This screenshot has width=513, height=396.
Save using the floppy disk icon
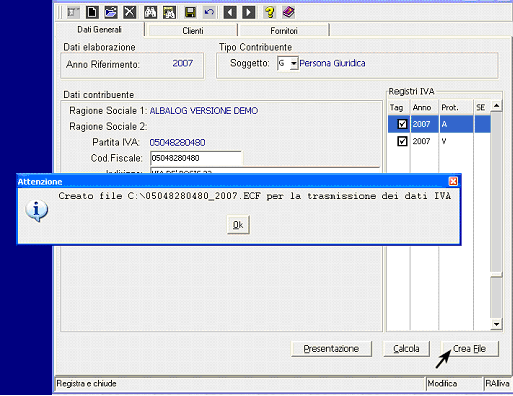click(190, 12)
